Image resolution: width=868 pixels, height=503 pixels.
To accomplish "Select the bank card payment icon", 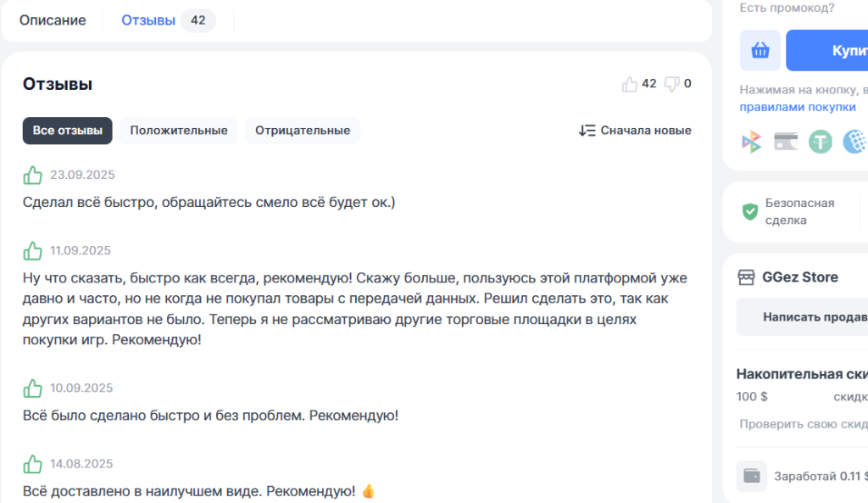I will [786, 142].
